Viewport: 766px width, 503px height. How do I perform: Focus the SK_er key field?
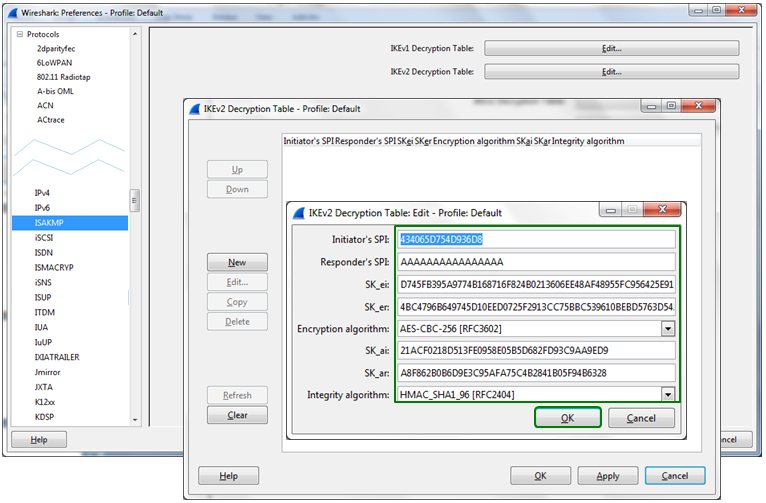tap(536, 307)
